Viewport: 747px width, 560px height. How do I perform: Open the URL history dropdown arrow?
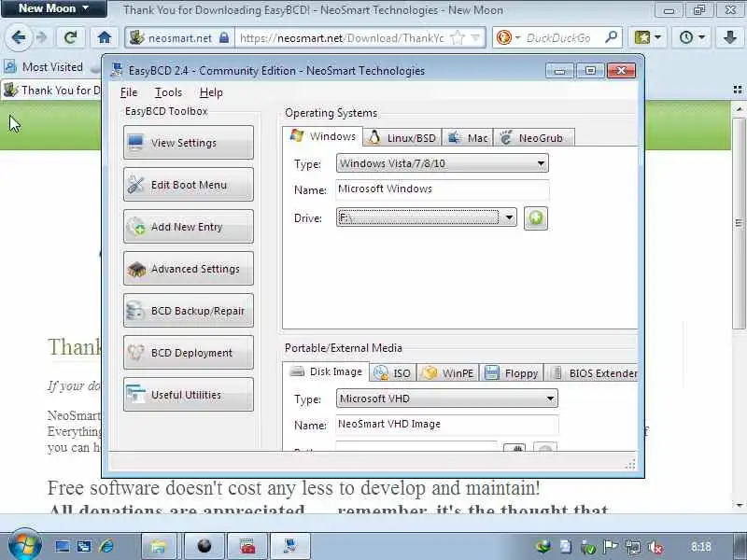(476, 37)
